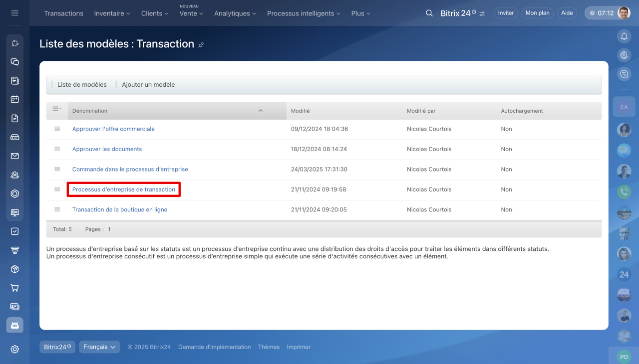Open the Processus d'entreprise de transaction template

124,189
